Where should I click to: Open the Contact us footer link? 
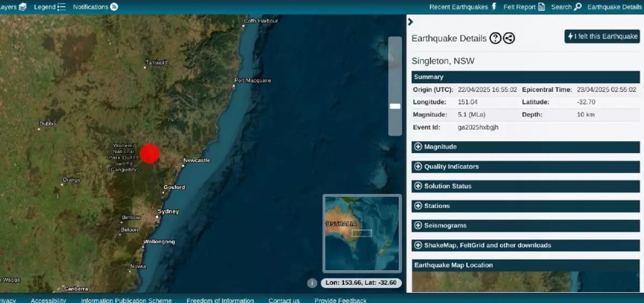(284, 300)
